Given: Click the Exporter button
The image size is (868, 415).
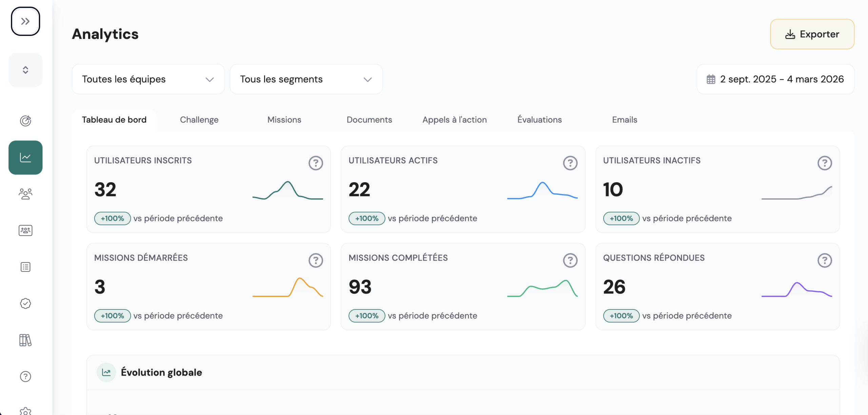Looking at the screenshot, I should coord(812,34).
